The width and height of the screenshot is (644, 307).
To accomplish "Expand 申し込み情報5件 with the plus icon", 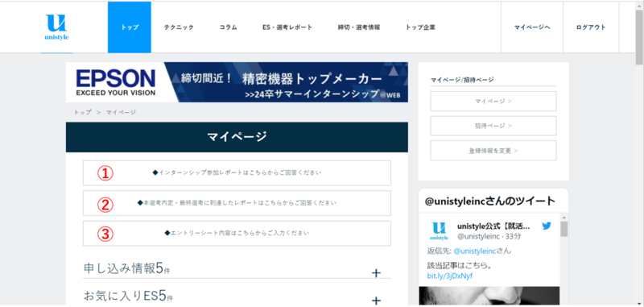I will click(x=376, y=273).
